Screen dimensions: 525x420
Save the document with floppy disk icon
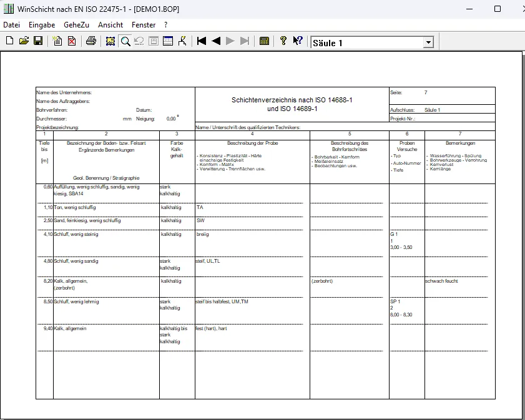pos(38,41)
